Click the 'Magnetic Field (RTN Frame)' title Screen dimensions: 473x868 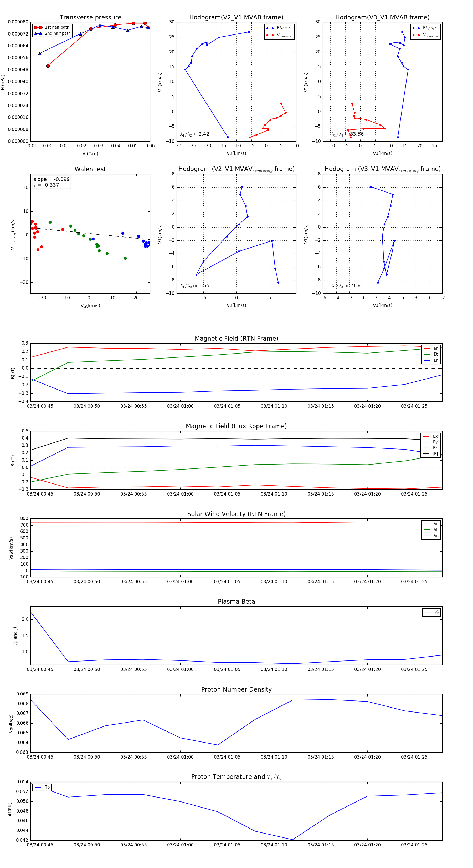click(x=236, y=339)
